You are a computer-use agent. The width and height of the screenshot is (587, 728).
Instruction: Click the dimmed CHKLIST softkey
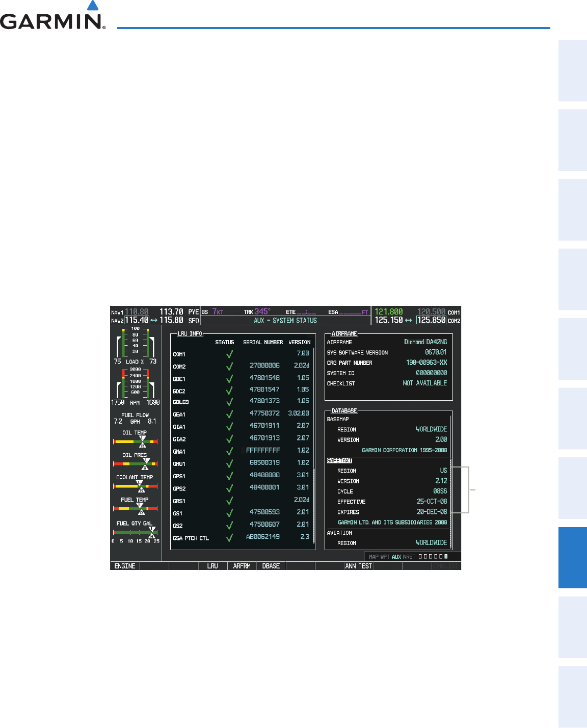tap(446, 566)
